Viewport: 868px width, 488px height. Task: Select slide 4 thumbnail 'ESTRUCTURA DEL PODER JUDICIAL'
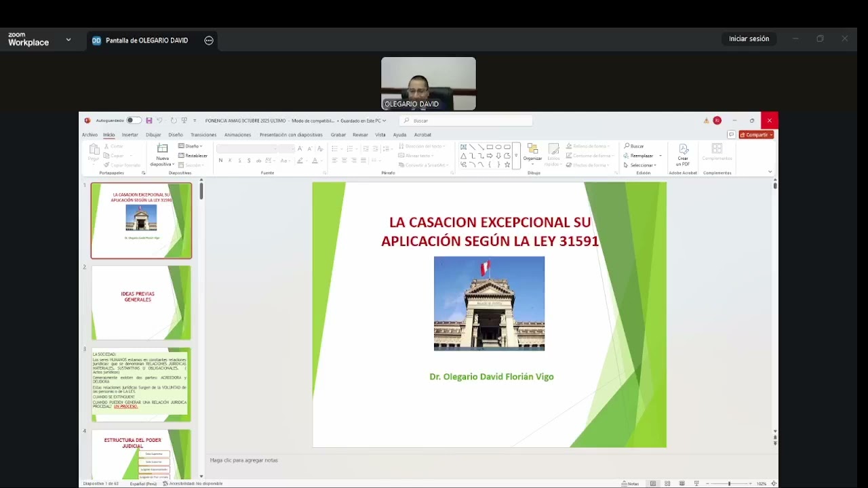pos(141,453)
